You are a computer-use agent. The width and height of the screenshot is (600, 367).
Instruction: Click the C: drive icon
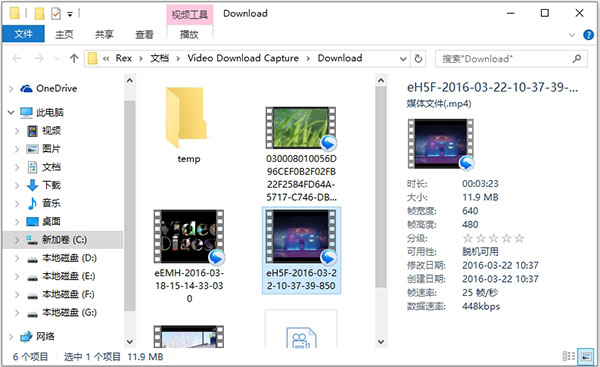(x=33, y=240)
